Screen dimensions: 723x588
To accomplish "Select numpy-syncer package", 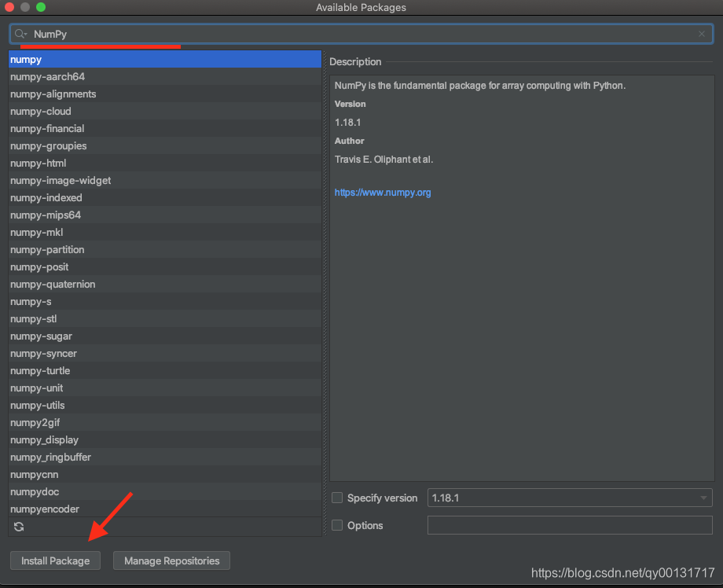I will click(164, 353).
